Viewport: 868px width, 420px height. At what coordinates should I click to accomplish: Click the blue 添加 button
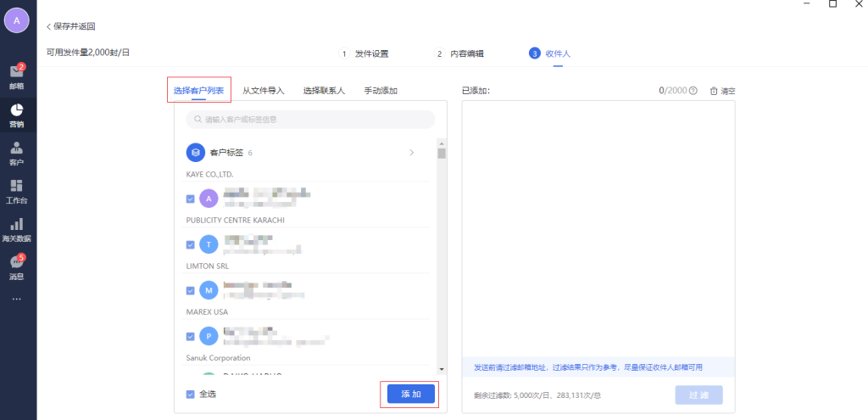[410, 394]
